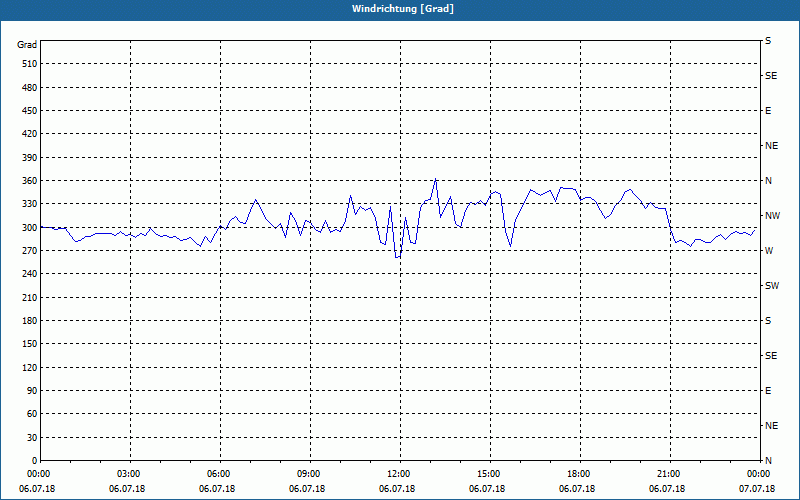800x500 pixels.
Task: Click the 390 value on the left axis
Action: [30, 157]
